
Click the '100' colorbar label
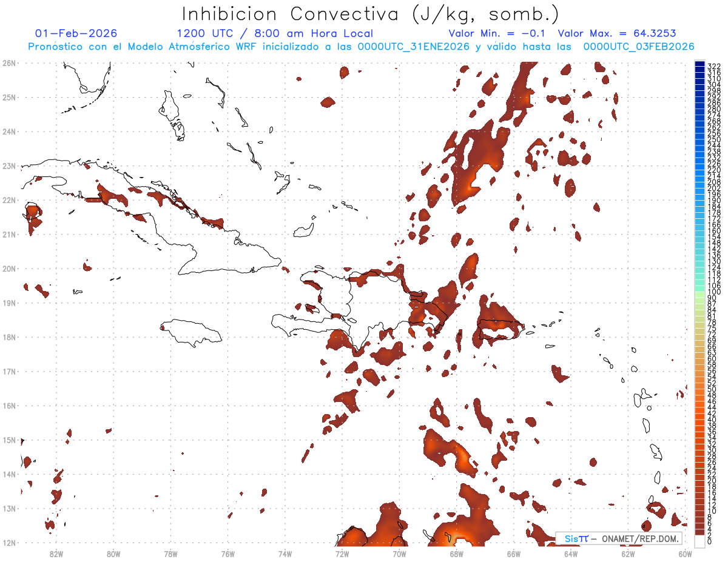(714, 292)
